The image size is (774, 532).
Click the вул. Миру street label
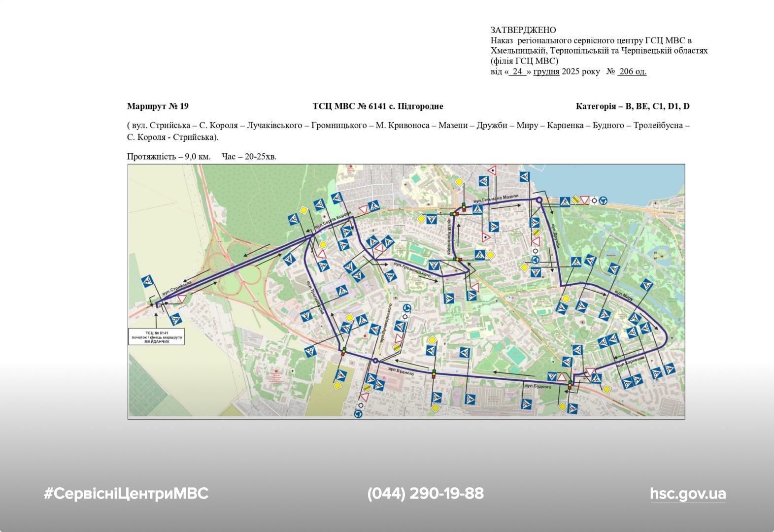click(624, 295)
